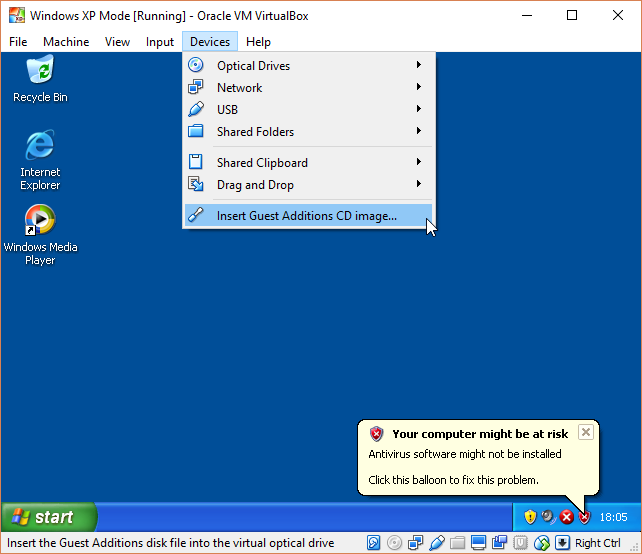Click the USB devices status bar icon
The width and height of the screenshot is (642, 554).
tap(436, 543)
